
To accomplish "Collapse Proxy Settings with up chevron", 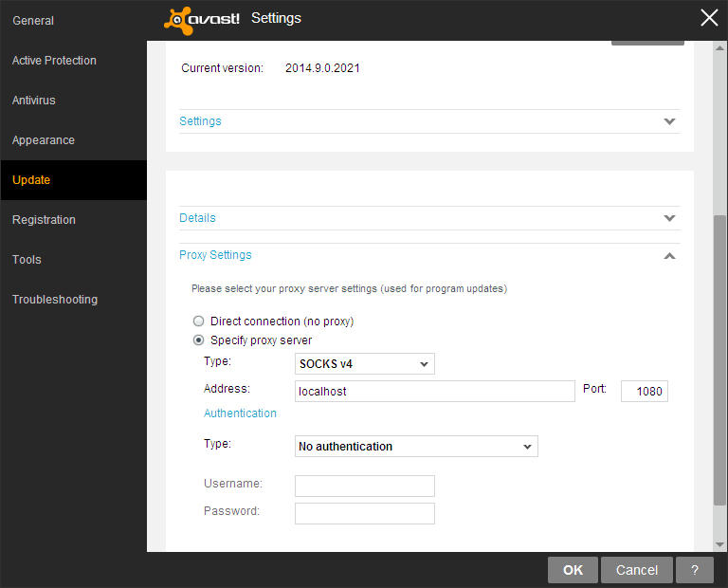I will point(669,256).
